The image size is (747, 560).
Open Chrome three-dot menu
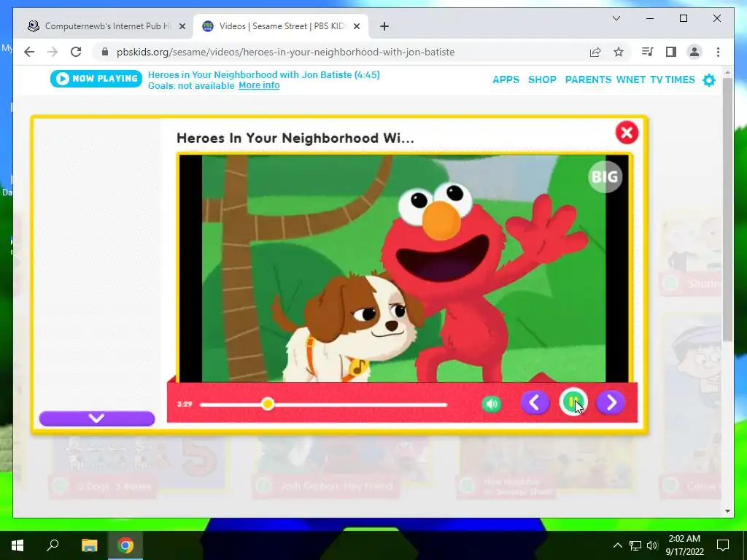pyautogui.click(x=718, y=52)
